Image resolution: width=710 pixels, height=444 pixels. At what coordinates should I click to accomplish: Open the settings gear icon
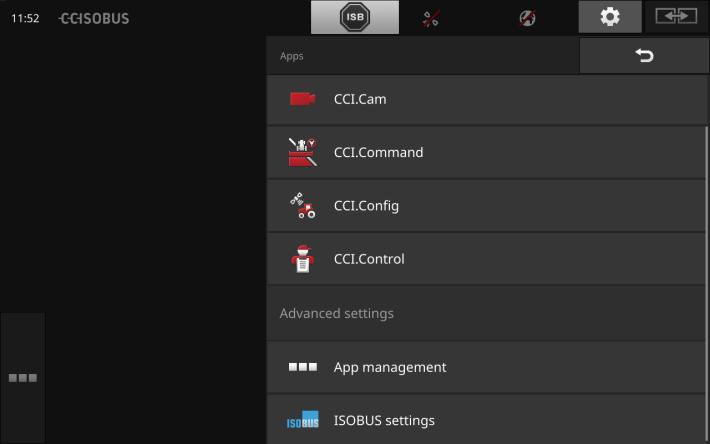[609, 17]
